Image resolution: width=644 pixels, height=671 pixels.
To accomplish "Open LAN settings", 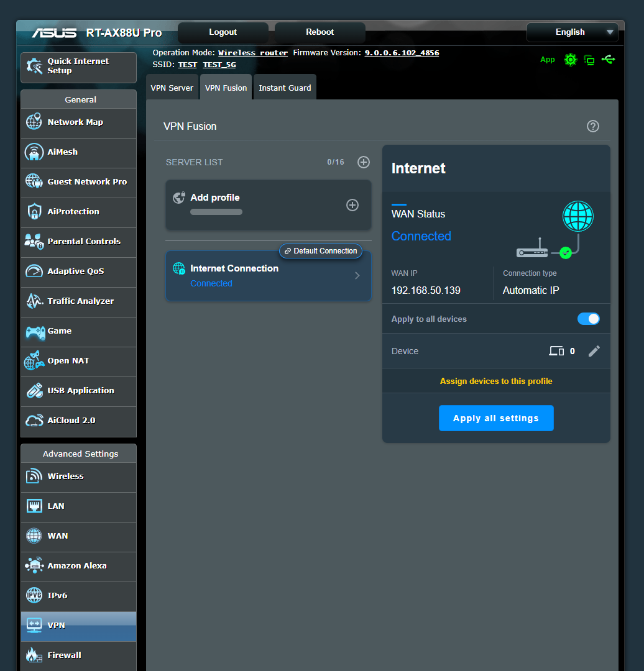I will (78, 507).
